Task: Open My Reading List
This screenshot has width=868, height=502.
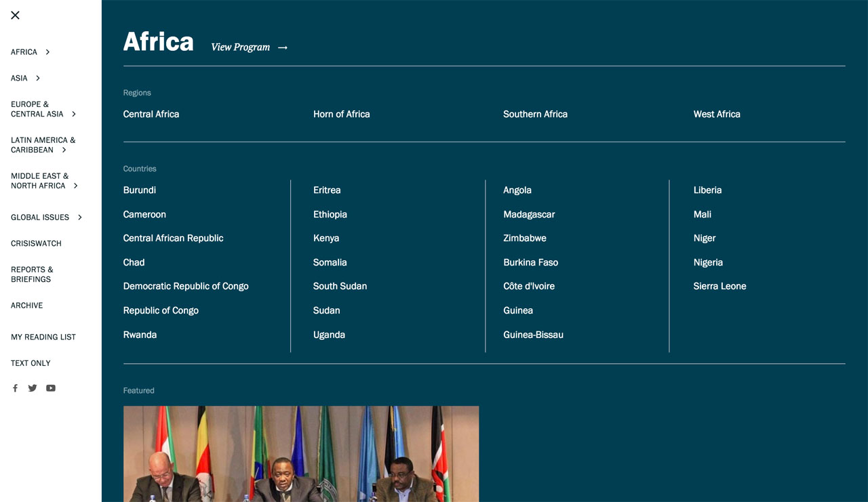Action: tap(43, 337)
